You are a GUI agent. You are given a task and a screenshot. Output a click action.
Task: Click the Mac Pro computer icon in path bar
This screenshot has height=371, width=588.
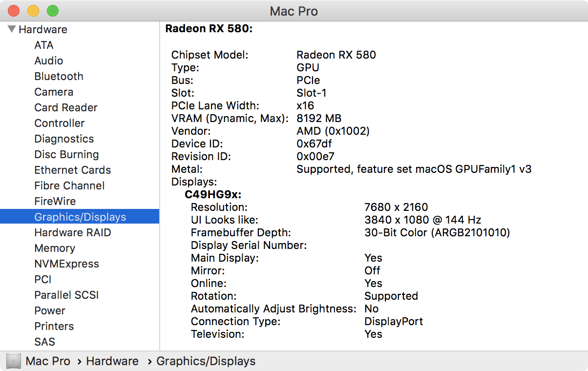click(x=14, y=361)
